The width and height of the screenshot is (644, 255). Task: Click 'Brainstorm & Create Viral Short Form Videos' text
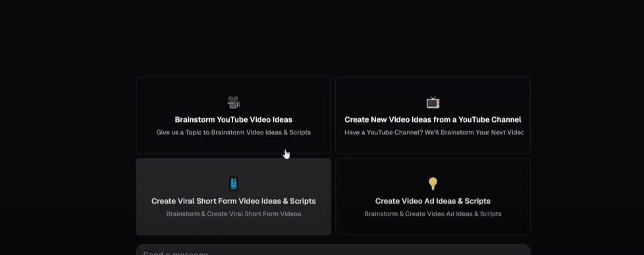click(234, 214)
